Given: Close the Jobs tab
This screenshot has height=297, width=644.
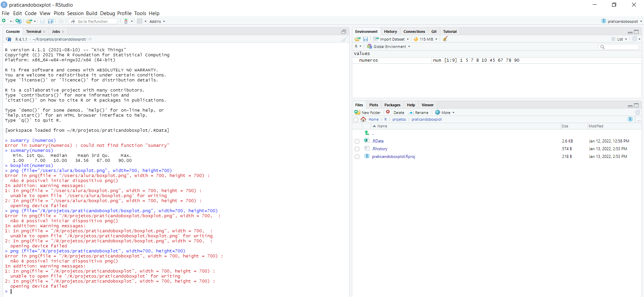Looking at the screenshot, I should [x=63, y=32].
